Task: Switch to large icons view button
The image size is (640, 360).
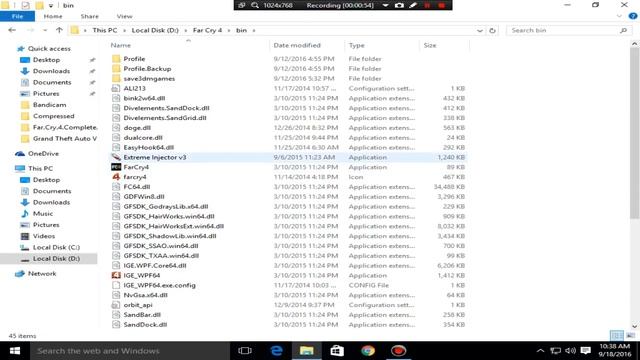Action: [631, 336]
